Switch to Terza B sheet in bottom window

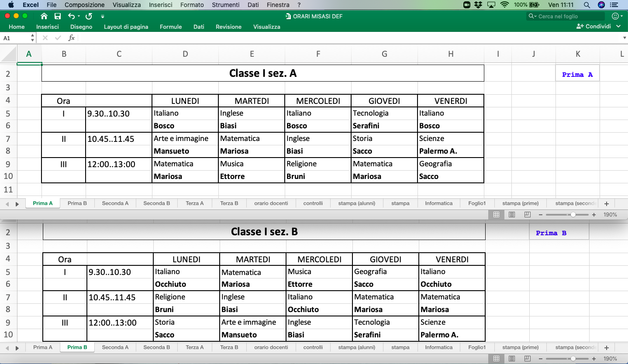tap(229, 347)
